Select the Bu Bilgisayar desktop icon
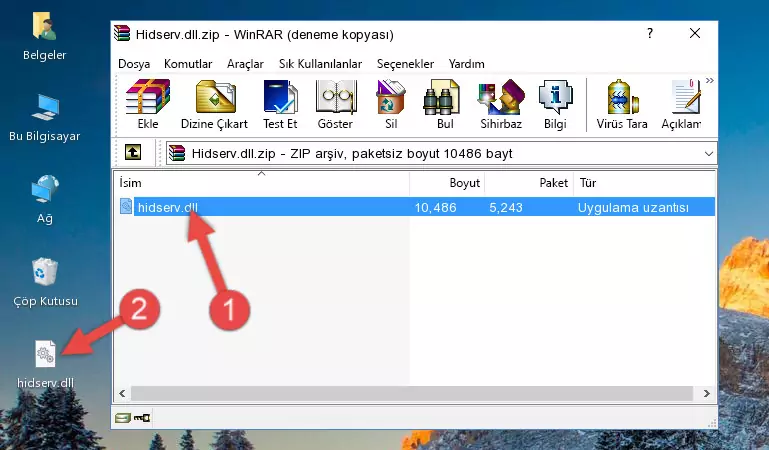 tap(45, 118)
